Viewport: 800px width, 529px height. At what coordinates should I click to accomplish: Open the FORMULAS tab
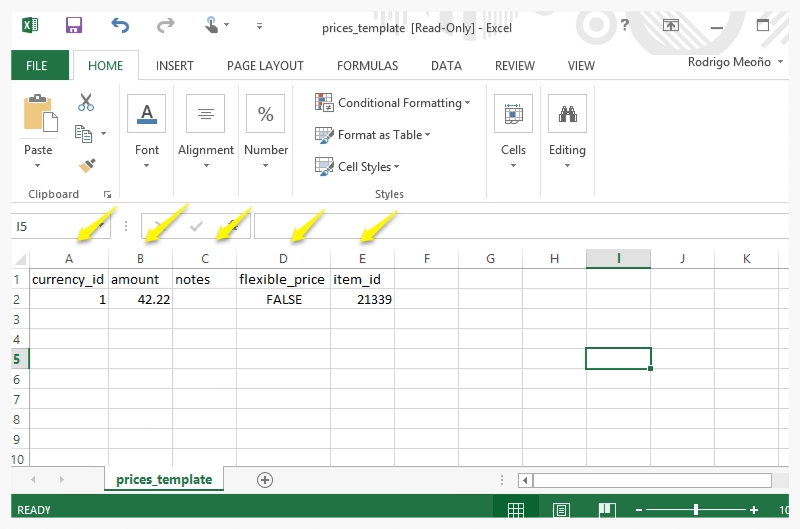point(367,66)
